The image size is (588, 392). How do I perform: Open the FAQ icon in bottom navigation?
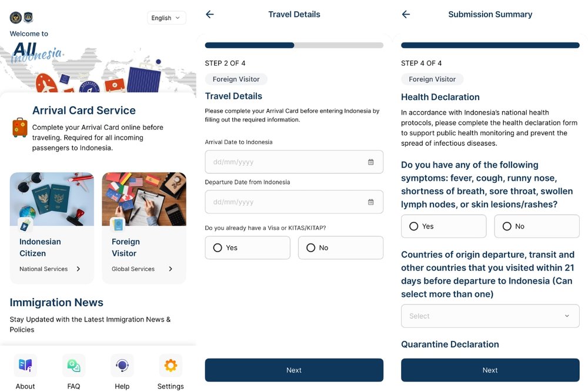click(73, 365)
